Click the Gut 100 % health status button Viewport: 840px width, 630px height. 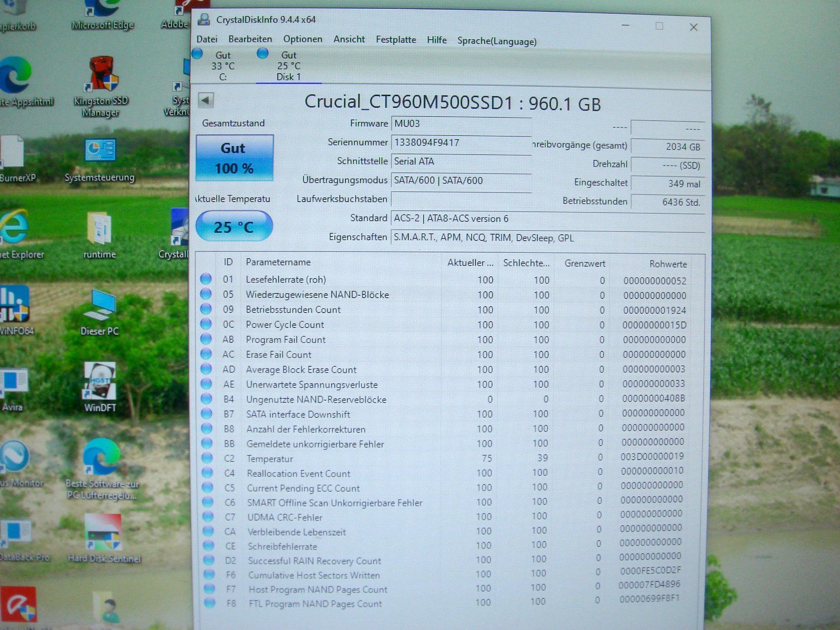click(234, 158)
